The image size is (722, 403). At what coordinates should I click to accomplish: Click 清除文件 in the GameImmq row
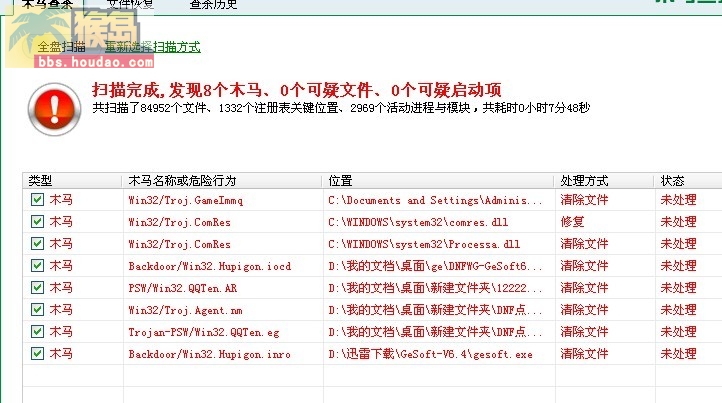(584, 200)
